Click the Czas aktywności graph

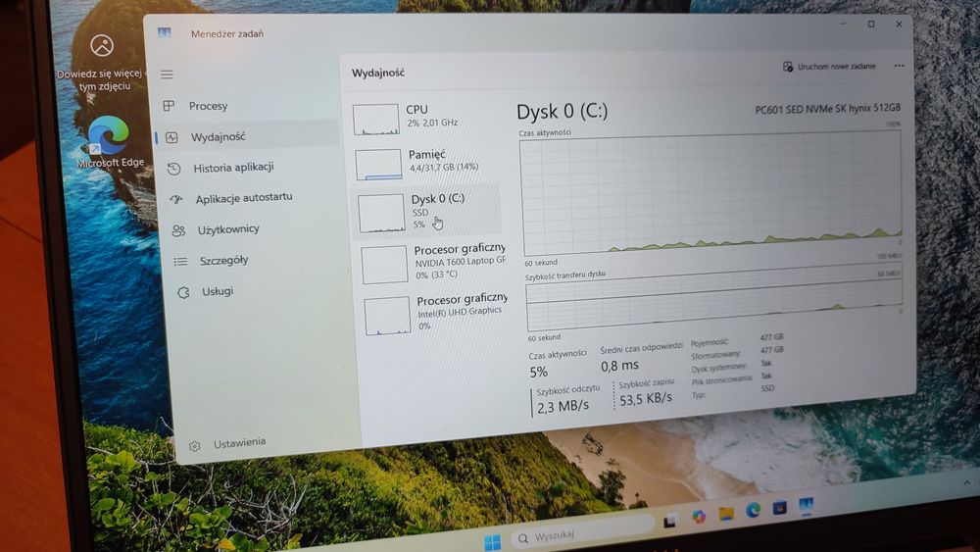click(711, 193)
